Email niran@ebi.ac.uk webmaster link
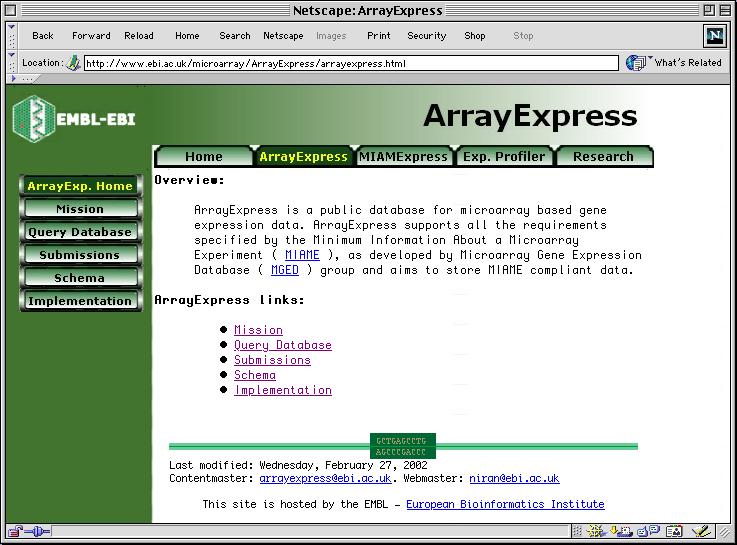 click(514, 478)
